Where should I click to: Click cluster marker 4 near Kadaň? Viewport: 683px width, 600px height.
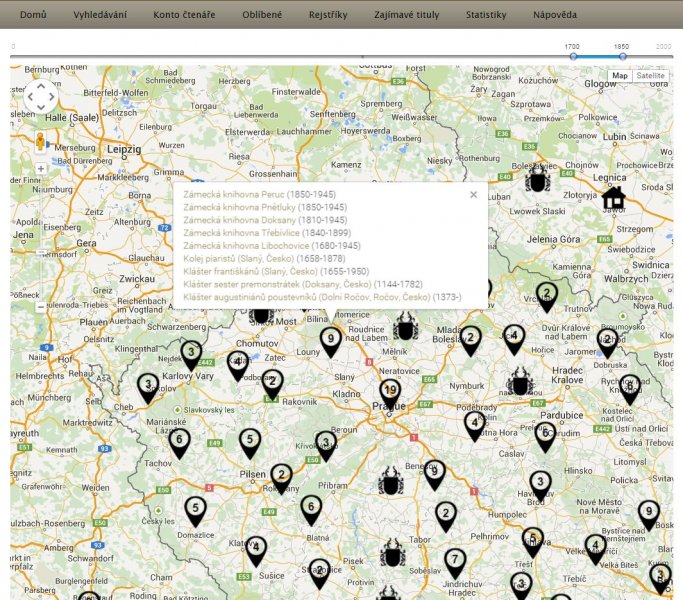pyautogui.click(x=237, y=365)
